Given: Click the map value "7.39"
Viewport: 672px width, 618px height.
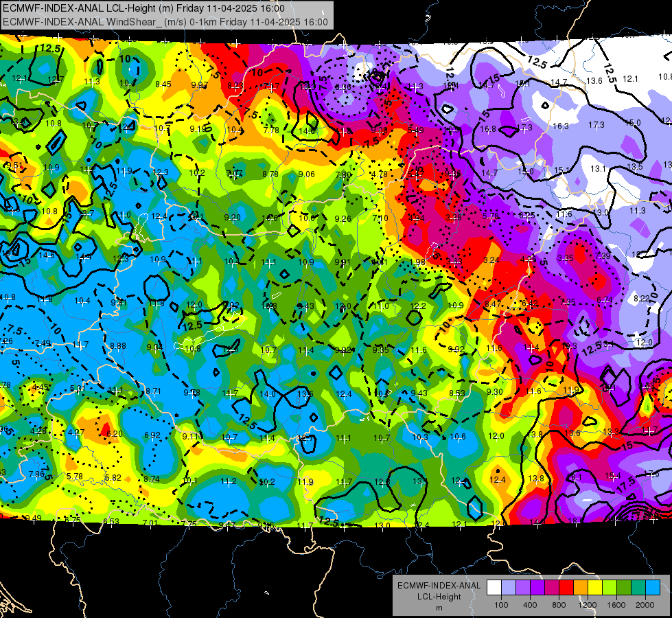Looking at the screenshot, I should [603, 256].
